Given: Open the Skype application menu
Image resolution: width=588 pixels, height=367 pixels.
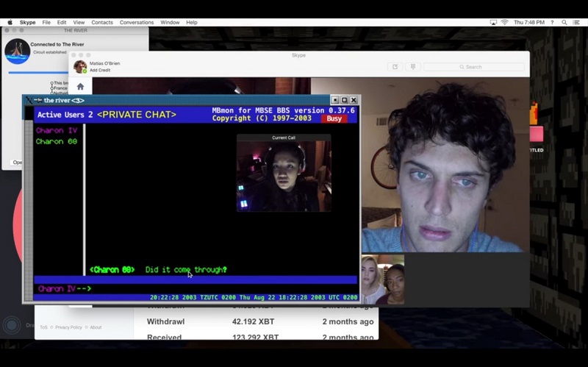Looking at the screenshot, I should (x=27, y=22).
